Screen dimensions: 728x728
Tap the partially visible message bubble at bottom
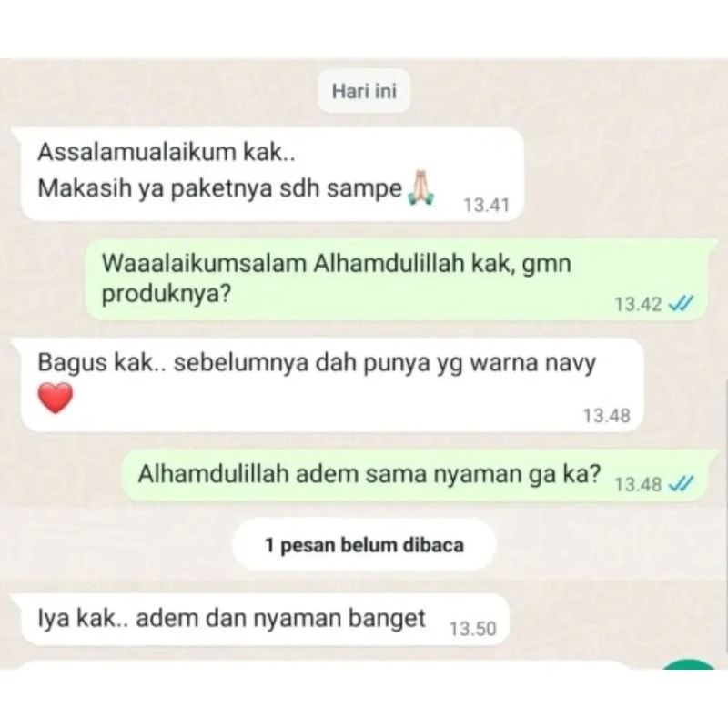click(325, 666)
